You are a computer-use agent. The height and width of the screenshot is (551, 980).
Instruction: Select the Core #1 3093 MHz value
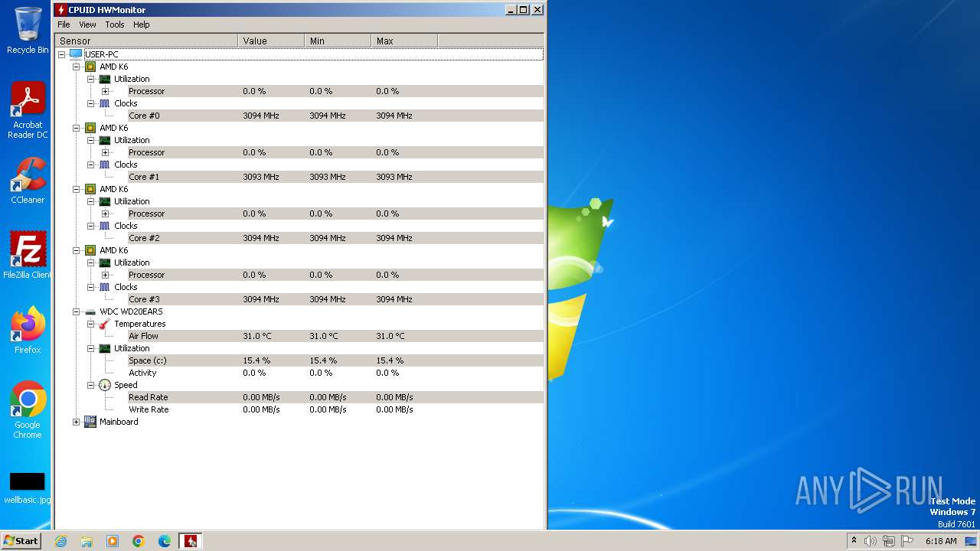point(260,177)
